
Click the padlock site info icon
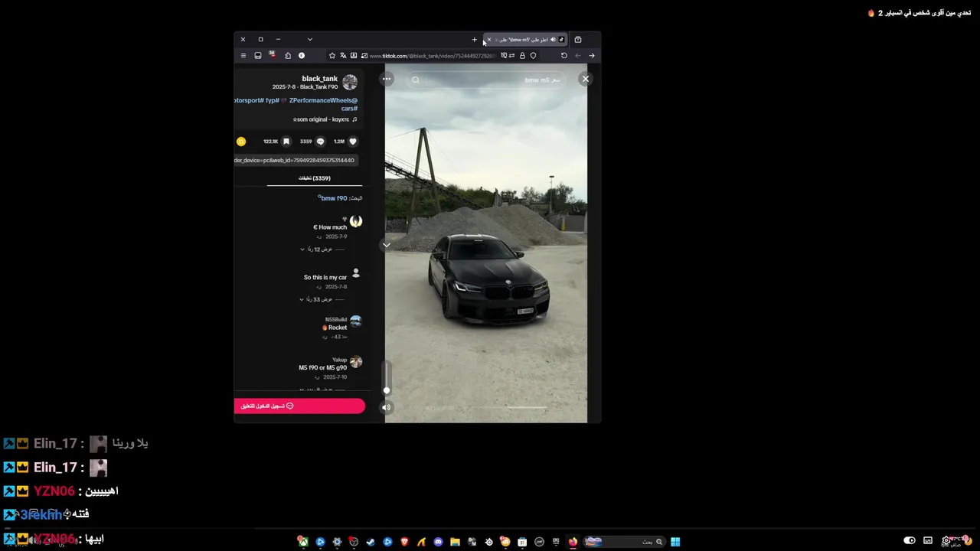[x=522, y=55]
